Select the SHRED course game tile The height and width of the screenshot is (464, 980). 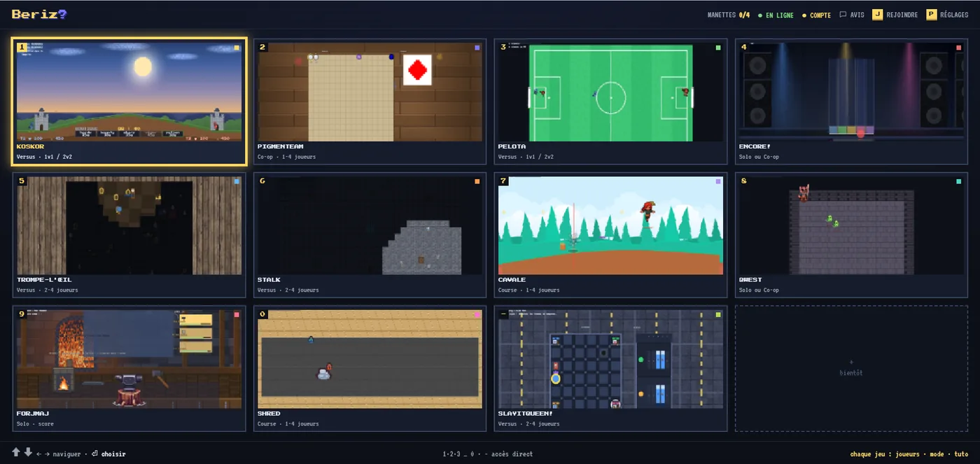point(370,369)
